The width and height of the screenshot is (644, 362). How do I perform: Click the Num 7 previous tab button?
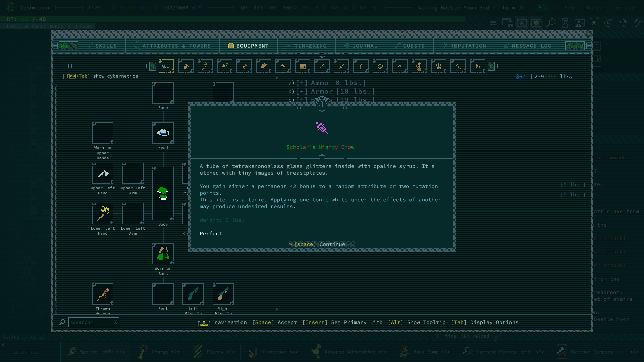point(69,46)
